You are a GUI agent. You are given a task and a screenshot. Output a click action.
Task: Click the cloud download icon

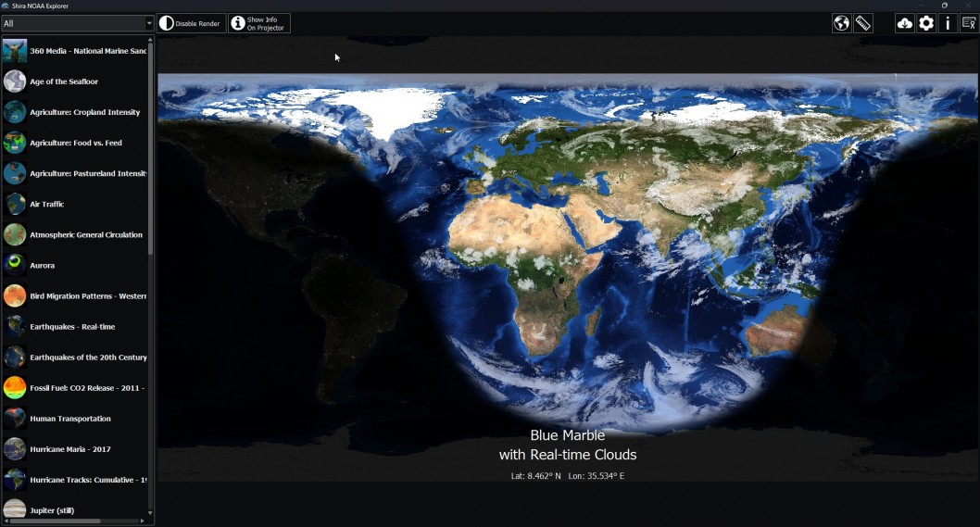pyautogui.click(x=905, y=23)
